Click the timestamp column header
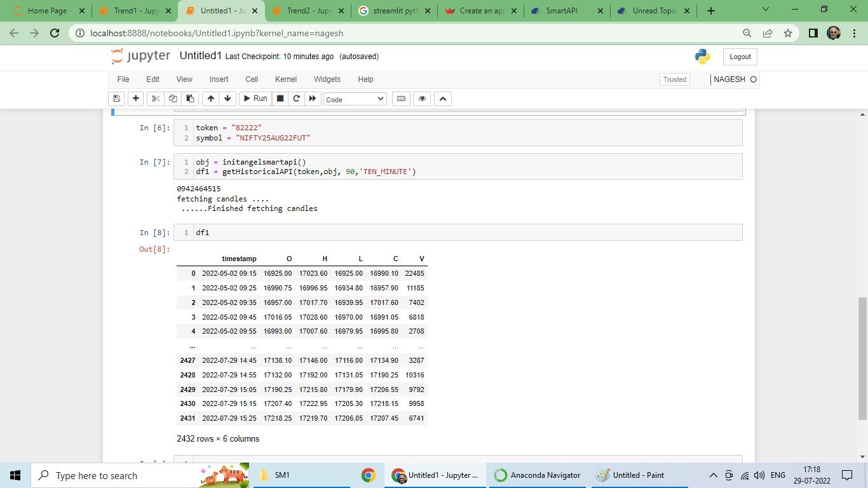Screen dimensions: 868x488 click(x=239, y=259)
